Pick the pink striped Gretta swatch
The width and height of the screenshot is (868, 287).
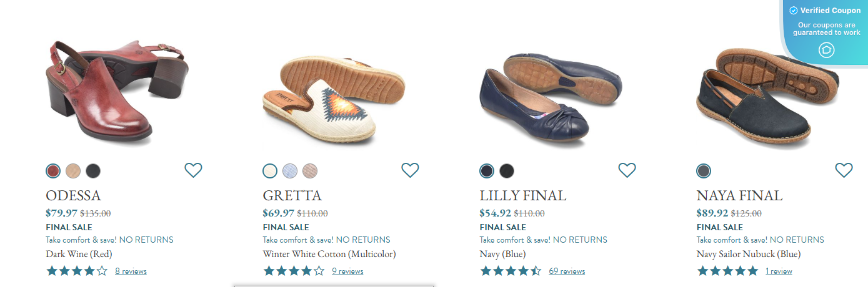(310, 171)
